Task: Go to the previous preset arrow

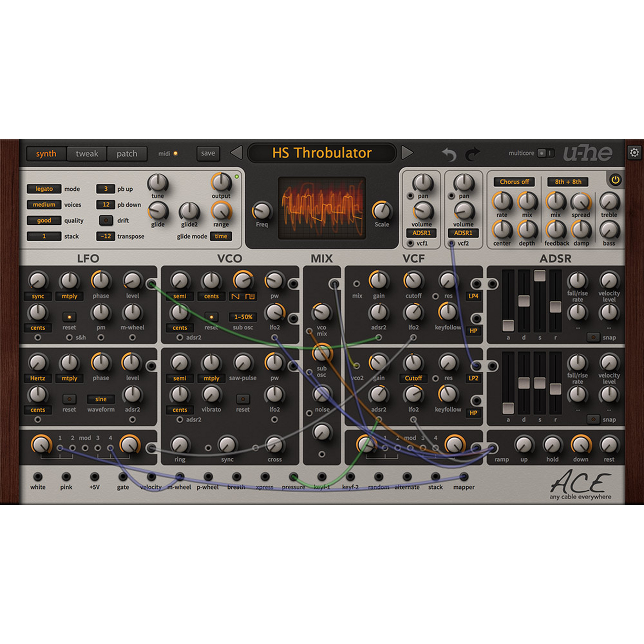Action: pyautogui.click(x=236, y=153)
